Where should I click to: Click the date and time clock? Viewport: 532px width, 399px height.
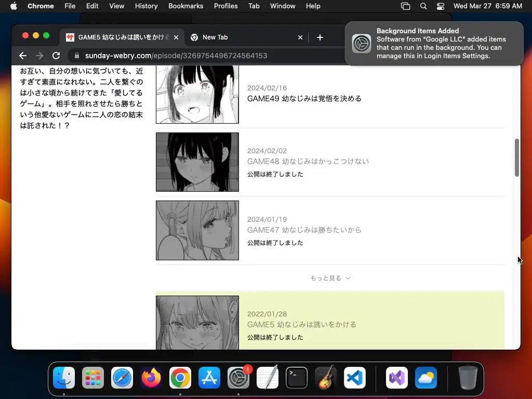tap(487, 6)
